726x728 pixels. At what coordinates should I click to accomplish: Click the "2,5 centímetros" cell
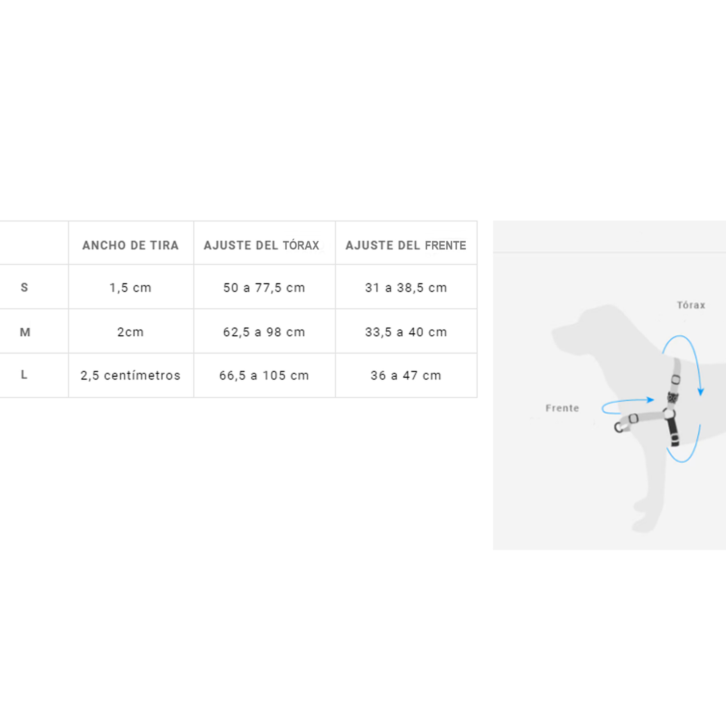(131, 375)
